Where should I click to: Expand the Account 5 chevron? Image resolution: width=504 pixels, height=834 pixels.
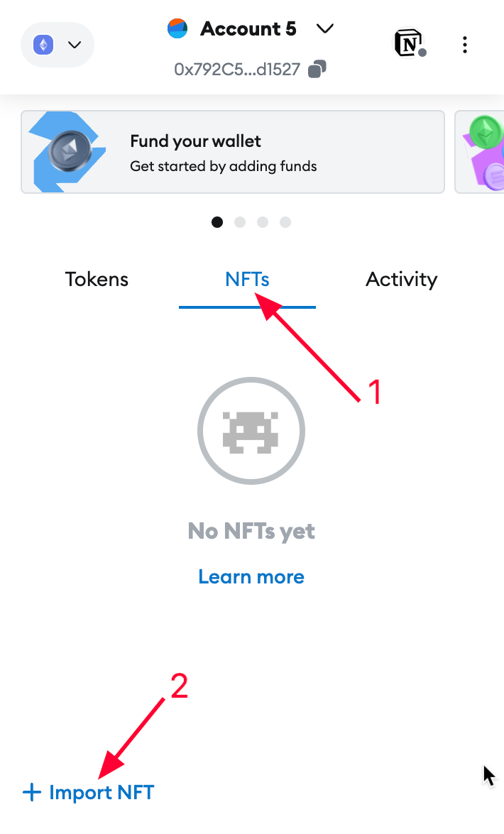point(325,29)
